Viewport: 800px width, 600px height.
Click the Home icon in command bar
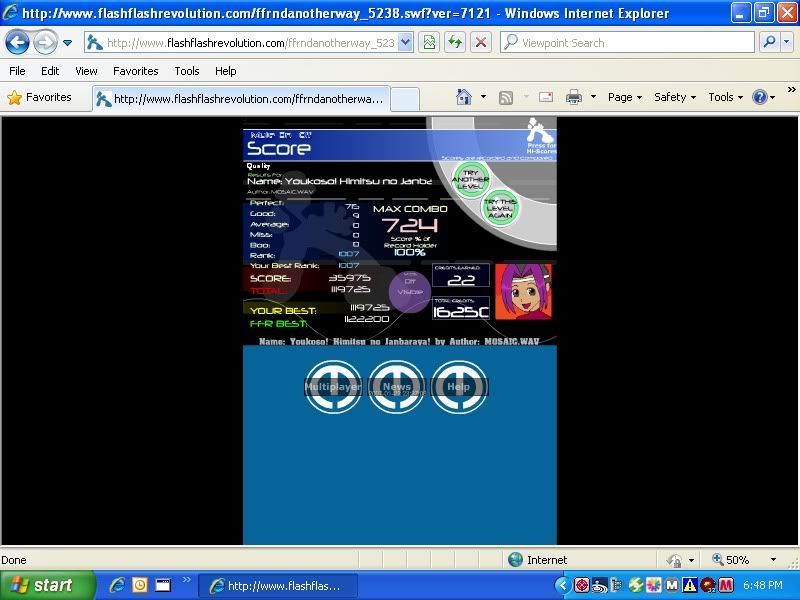click(464, 98)
